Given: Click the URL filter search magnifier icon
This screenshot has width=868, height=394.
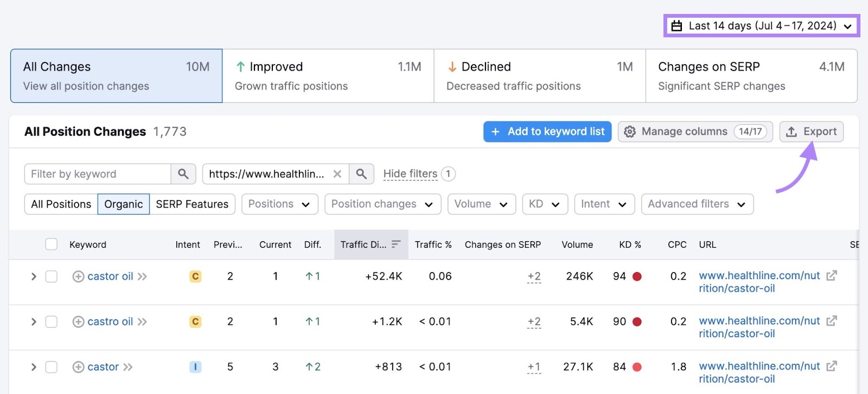Looking at the screenshot, I should click(x=361, y=174).
